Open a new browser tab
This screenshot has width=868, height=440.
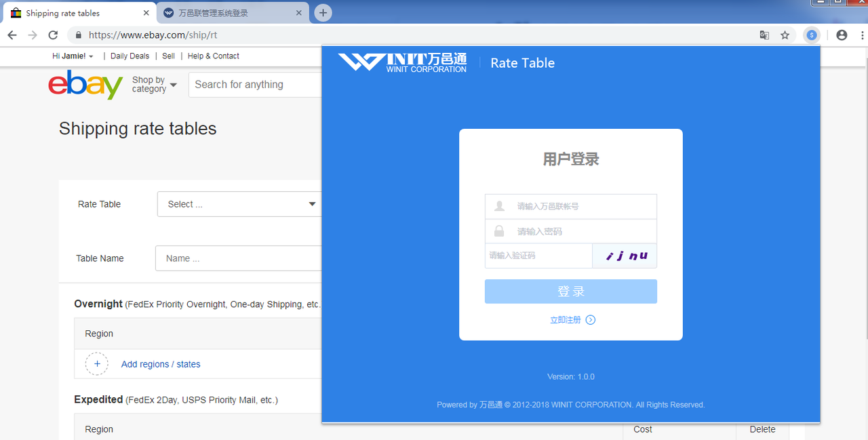(323, 13)
